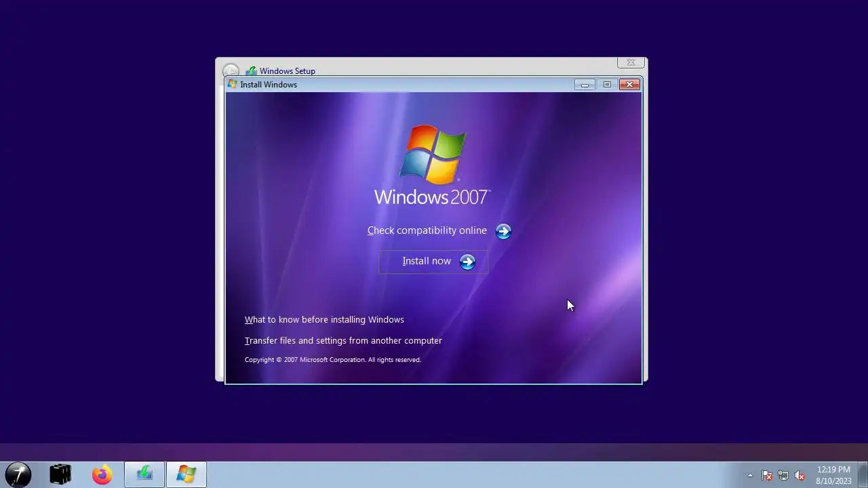Select Install Windows flag taskbar button
The width and height of the screenshot is (868, 488).
tap(186, 474)
